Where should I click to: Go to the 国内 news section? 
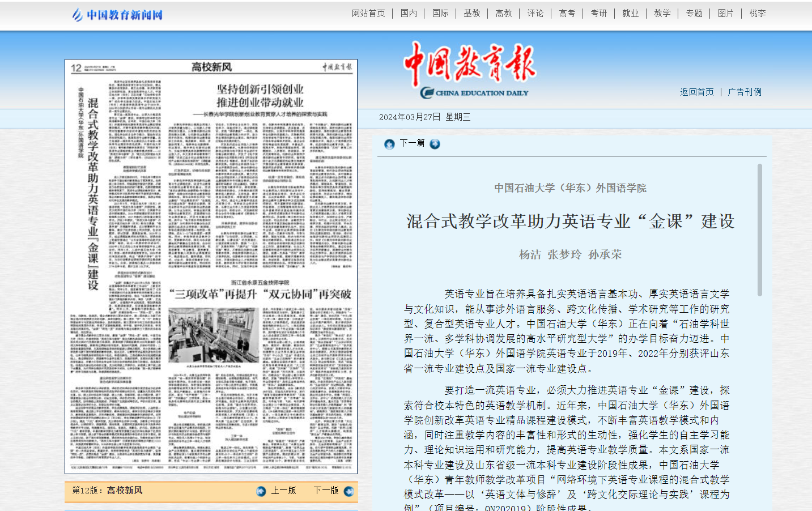point(409,13)
